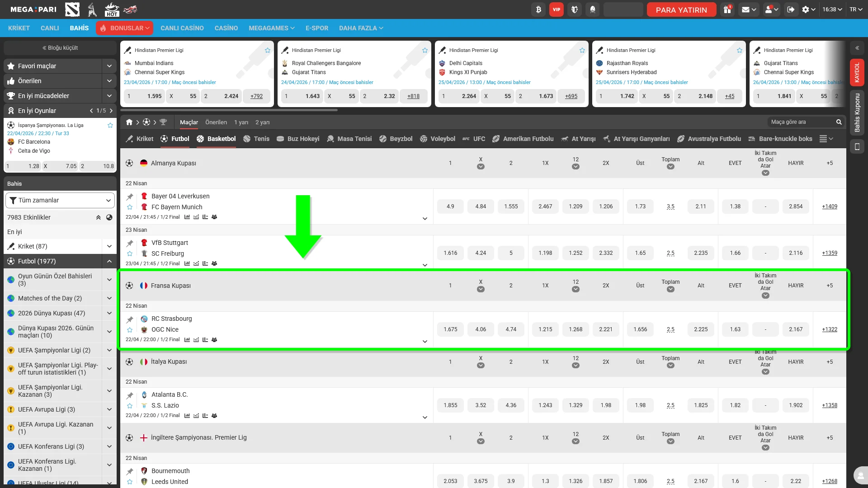Collapse sidebar with Bloğu küçült
This screenshot has height=488, width=868.
60,48
